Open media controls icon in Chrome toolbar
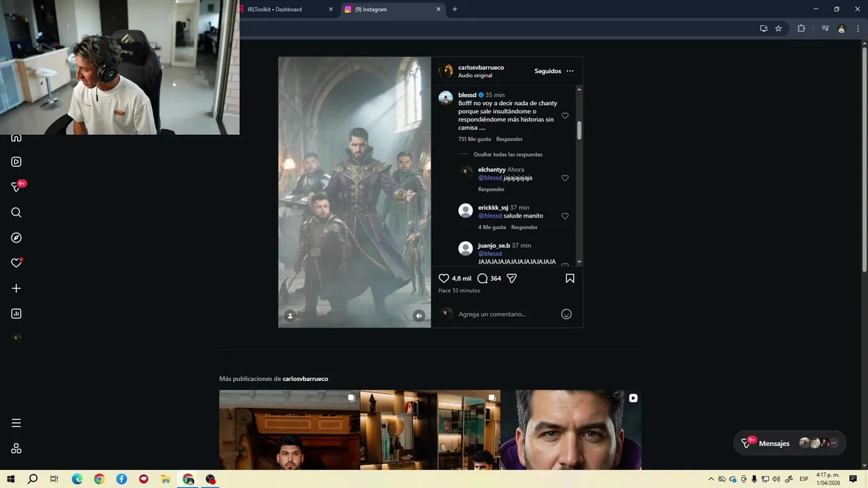The image size is (868, 488). click(825, 28)
